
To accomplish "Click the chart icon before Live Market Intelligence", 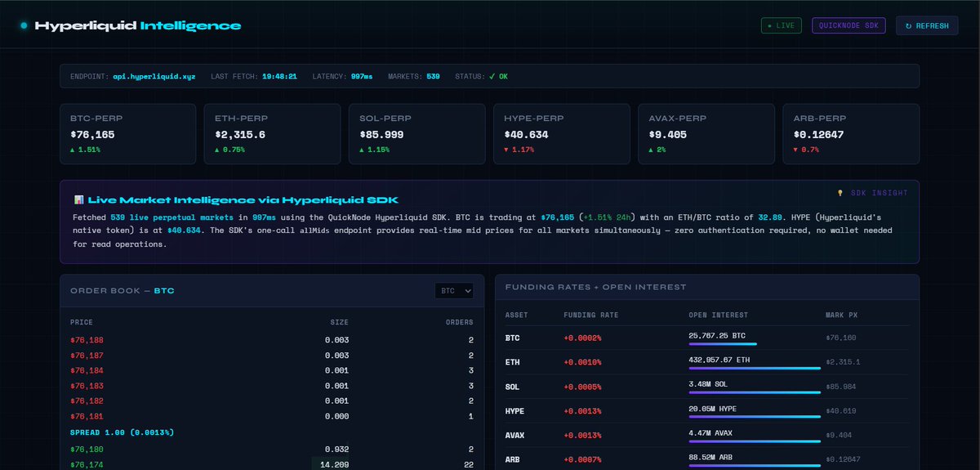I will (78, 199).
